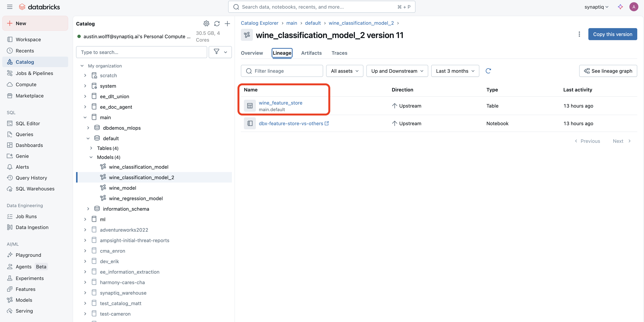644x322 pixels.
Task: Open the Up and Downstream dropdown
Action: click(x=397, y=71)
